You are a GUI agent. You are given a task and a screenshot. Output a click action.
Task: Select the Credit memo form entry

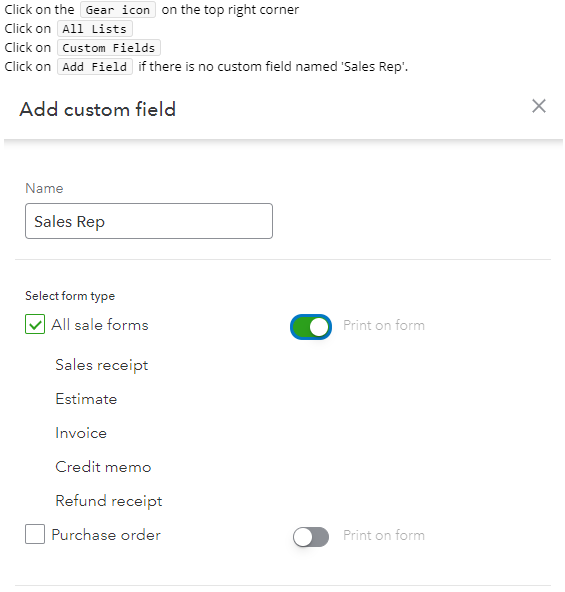click(103, 467)
